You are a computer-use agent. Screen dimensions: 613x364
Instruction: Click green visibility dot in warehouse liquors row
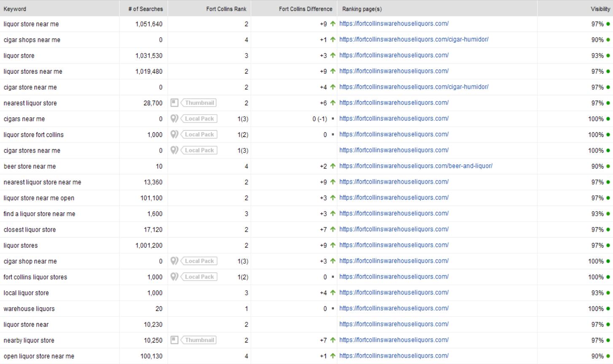608,309
